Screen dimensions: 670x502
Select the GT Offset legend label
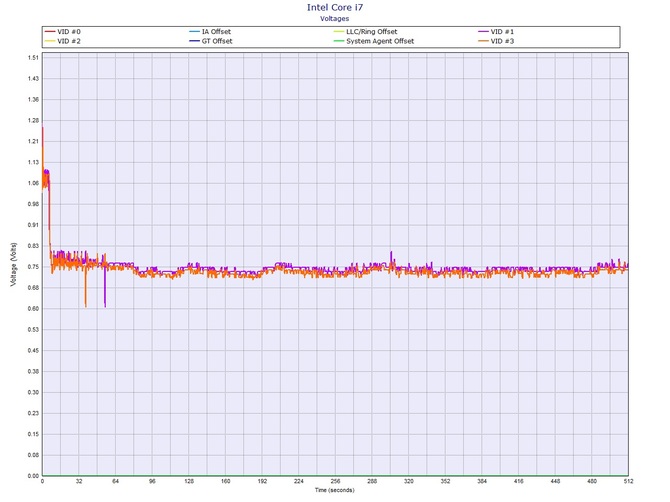217,41
